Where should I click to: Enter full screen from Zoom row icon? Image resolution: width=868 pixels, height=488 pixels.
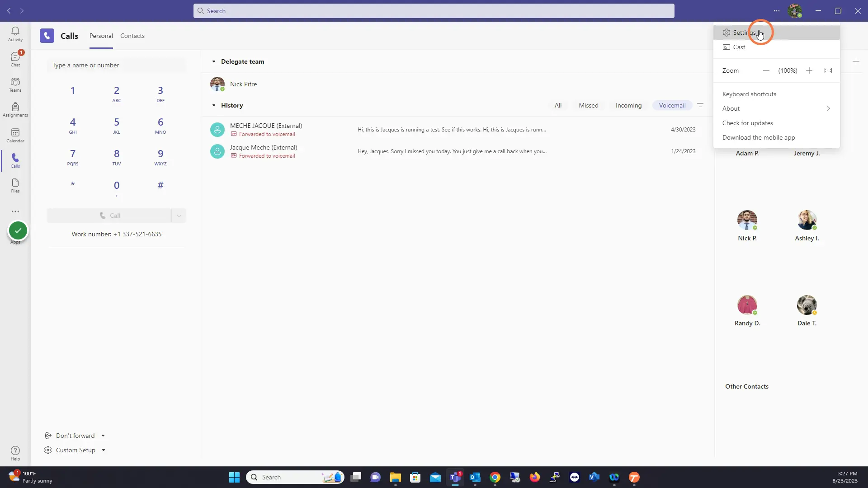(828, 70)
